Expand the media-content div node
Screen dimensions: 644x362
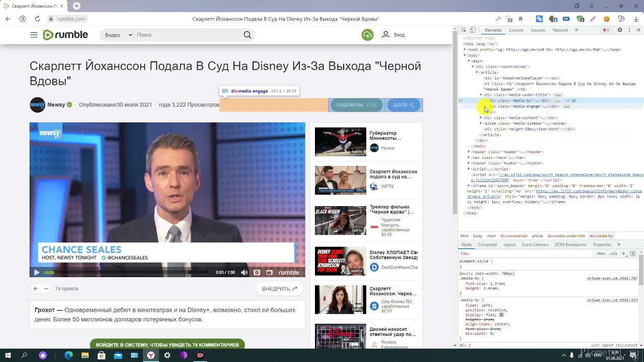pyautogui.click(x=481, y=118)
